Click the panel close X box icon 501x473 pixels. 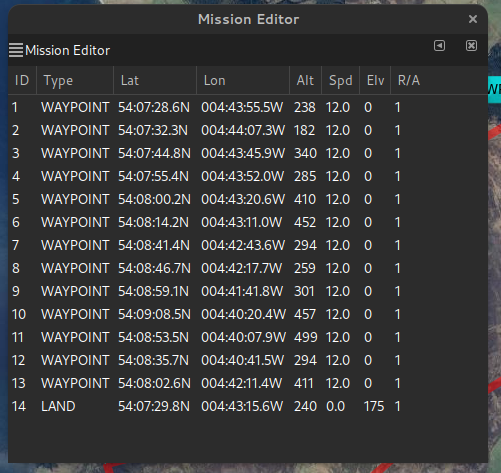pyautogui.click(x=471, y=46)
